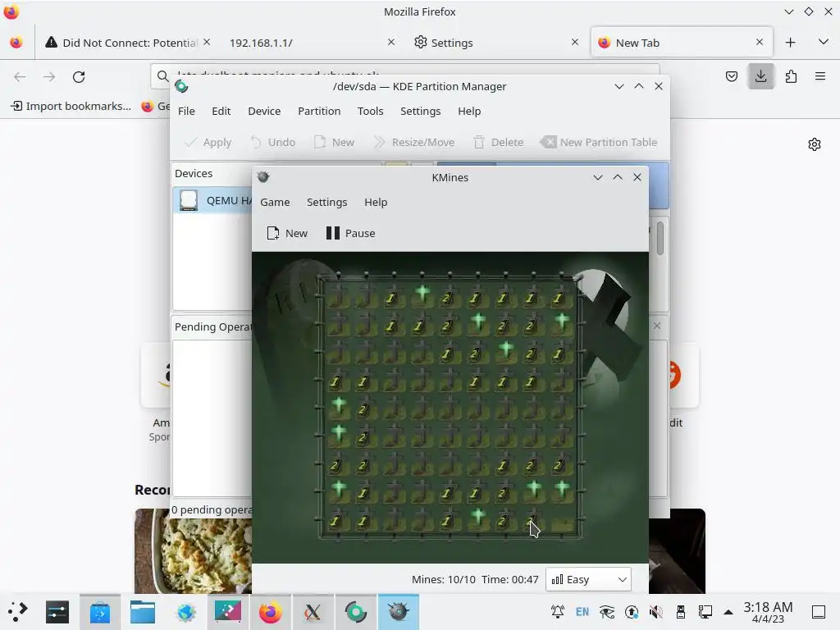Open Help menu in Partition Manager
This screenshot has width=840, height=630.
pos(469,111)
